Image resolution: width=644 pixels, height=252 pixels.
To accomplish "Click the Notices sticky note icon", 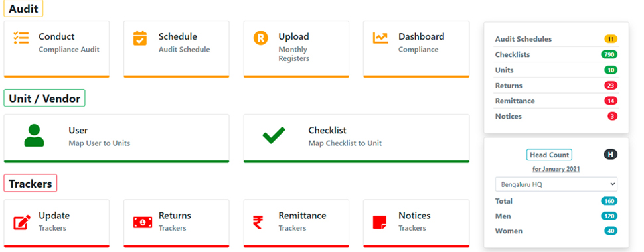I will 380,222.
